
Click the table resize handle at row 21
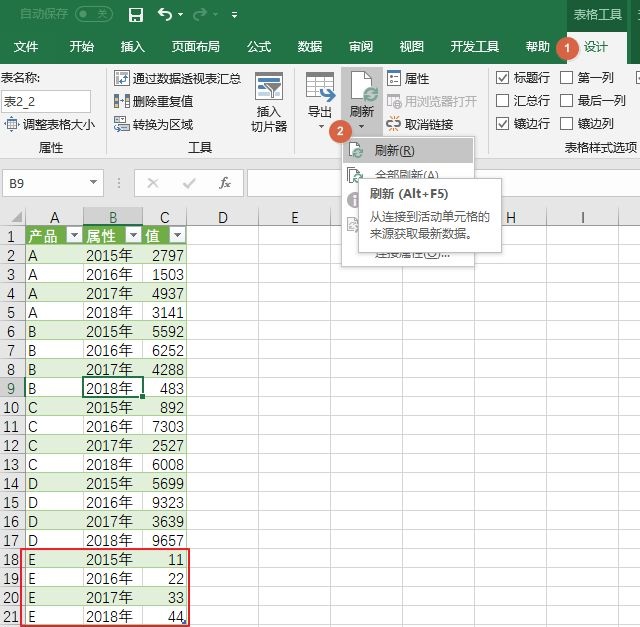pyautogui.click(x=184, y=622)
